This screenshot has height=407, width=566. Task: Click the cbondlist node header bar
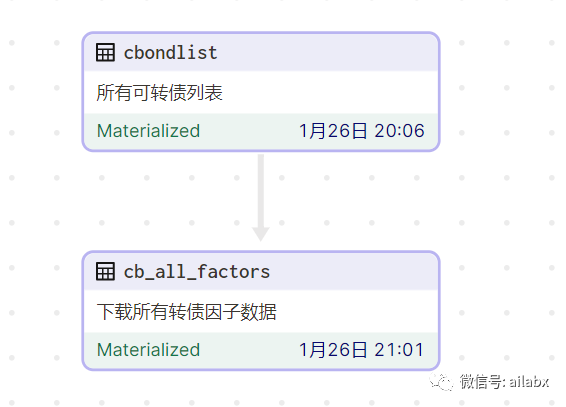(x=261, y=53)
